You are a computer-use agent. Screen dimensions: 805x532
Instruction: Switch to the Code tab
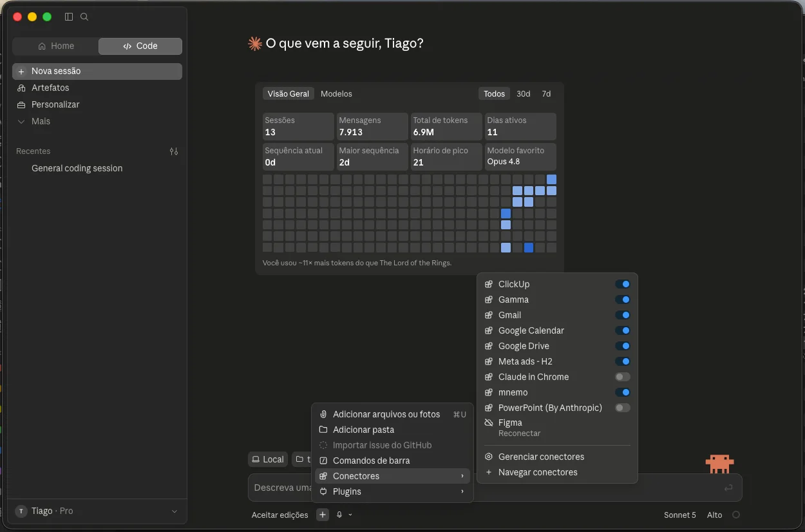click(x=140, y=46)
